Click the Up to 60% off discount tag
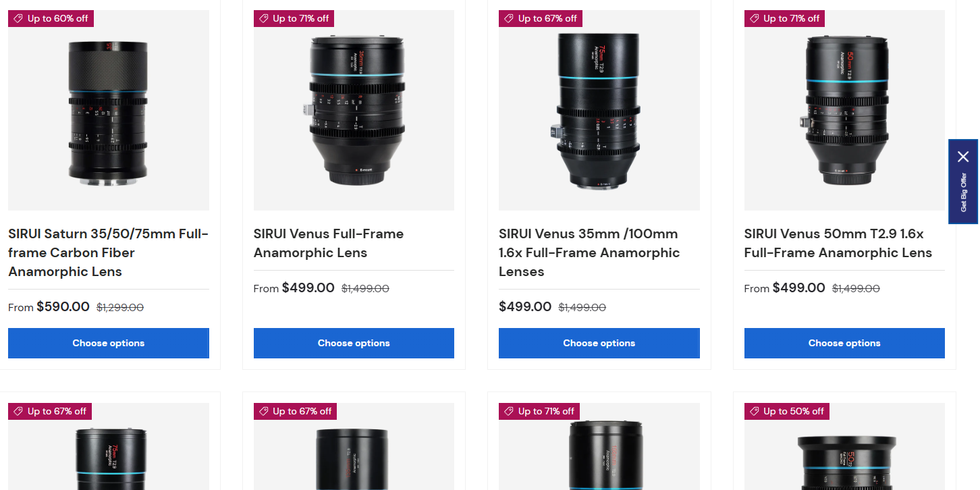 coord(51,18)
